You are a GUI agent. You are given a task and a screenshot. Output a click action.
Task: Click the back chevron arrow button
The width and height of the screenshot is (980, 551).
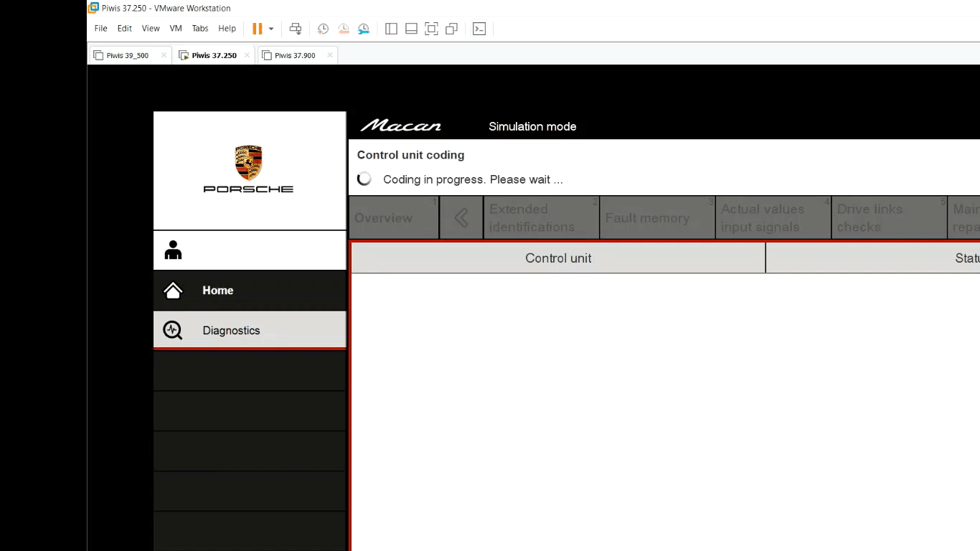coord(461,217)
